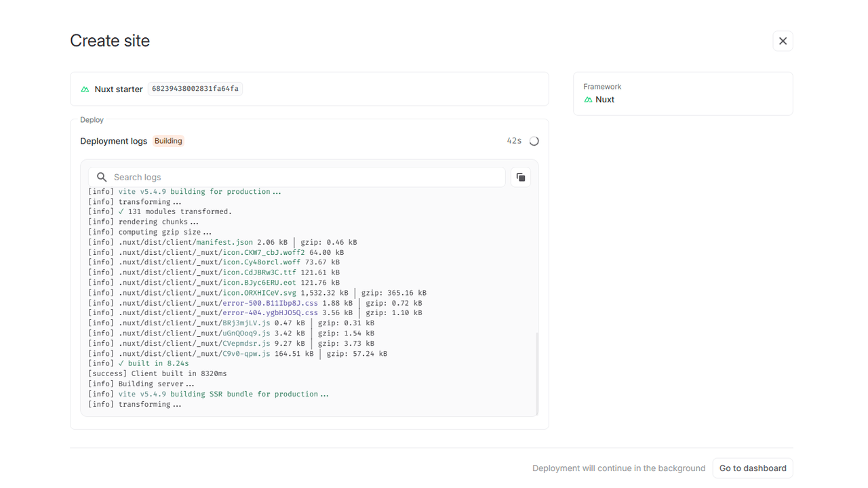This screenshot has height=488, width=868.
Task: Click the deployment logs scrollbar
Action: pyautogui.click(x=536, y=373)
